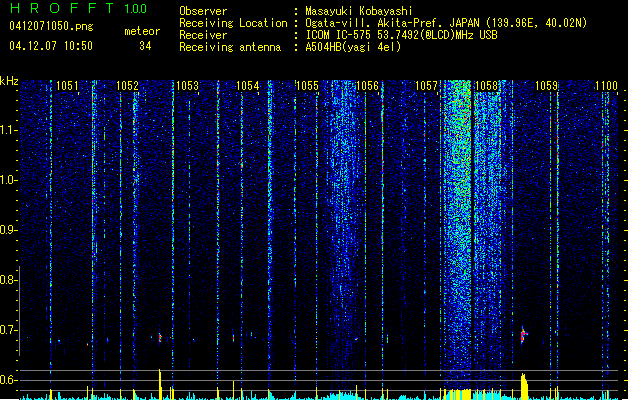The height and width of the screenshot is (400, 629).
Task: Click the Observer label
Action: click(203, 11)
